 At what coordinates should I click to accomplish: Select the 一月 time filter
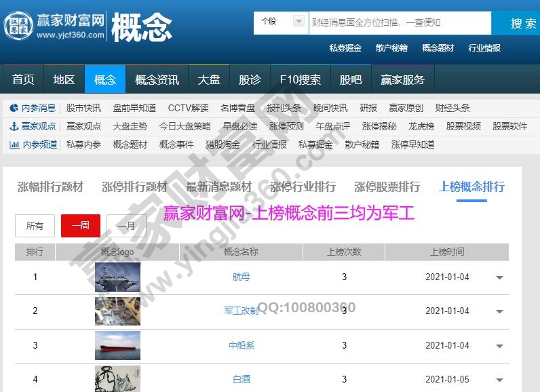click(126, 226)
